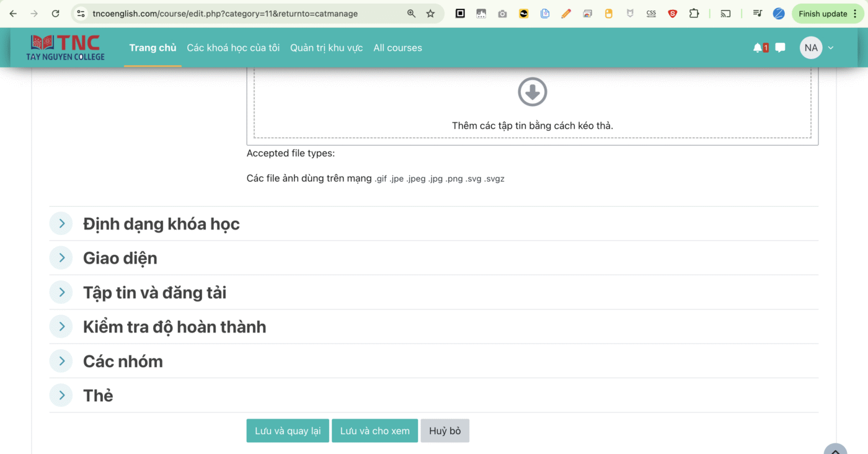Open the NA user account menu

tap(817, 48)
